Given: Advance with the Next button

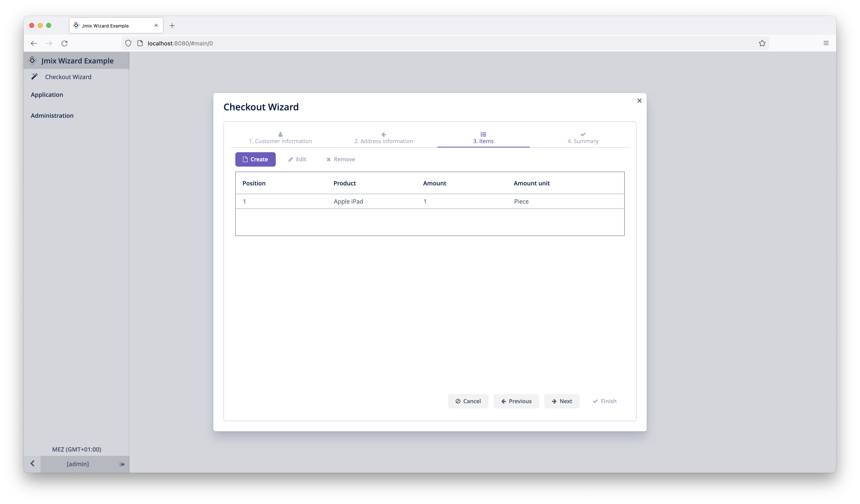Looking at the screenshot, I should click(x=562, y=401).
